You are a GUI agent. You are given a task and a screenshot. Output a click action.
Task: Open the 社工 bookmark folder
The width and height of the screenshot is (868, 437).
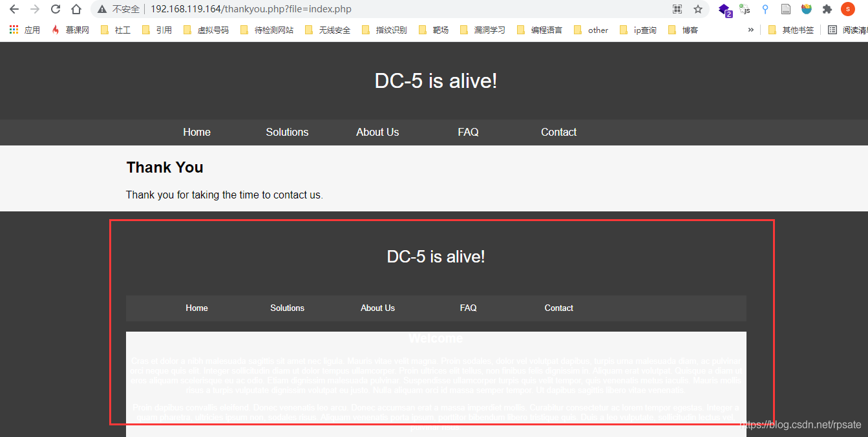coord(116,30)
